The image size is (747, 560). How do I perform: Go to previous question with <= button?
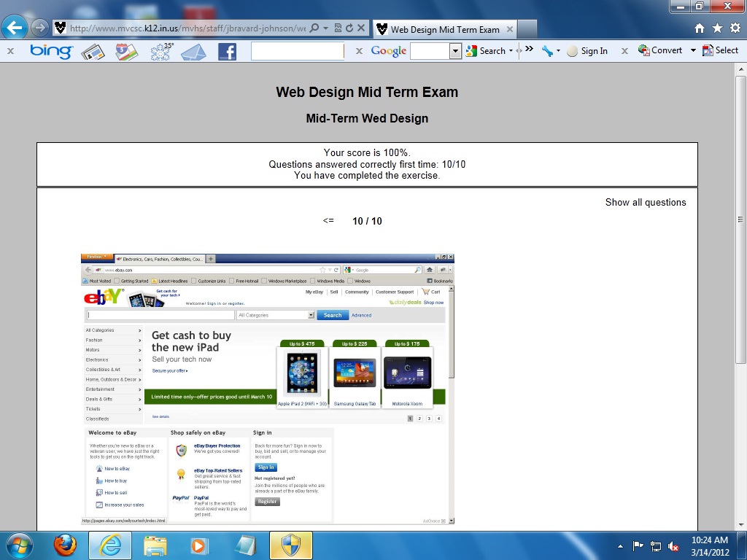coord(328,221)
